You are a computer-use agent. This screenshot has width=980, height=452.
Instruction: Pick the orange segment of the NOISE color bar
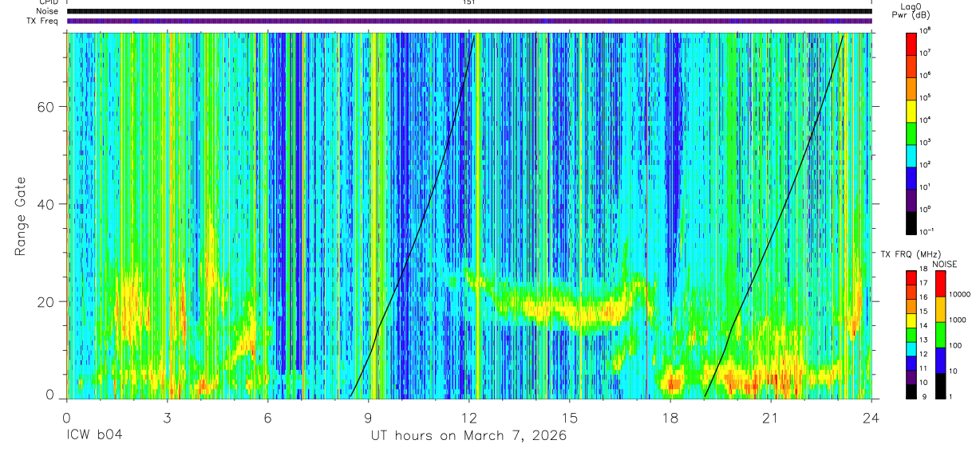click(940, 309)
